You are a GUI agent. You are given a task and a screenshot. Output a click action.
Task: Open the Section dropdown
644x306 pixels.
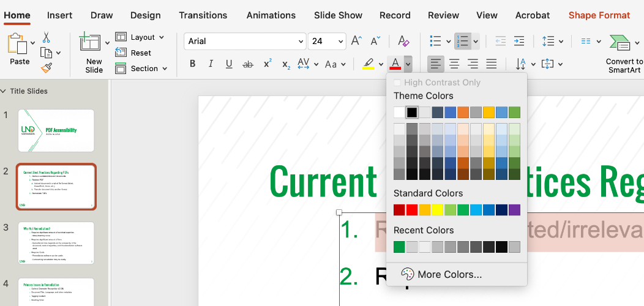tap(141, 69)
